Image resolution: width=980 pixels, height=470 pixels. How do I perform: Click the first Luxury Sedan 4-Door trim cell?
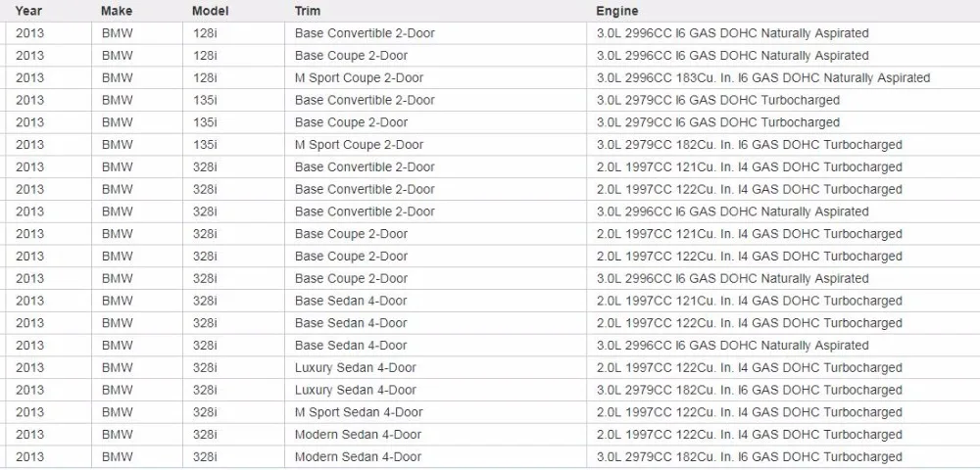[435, 367]
